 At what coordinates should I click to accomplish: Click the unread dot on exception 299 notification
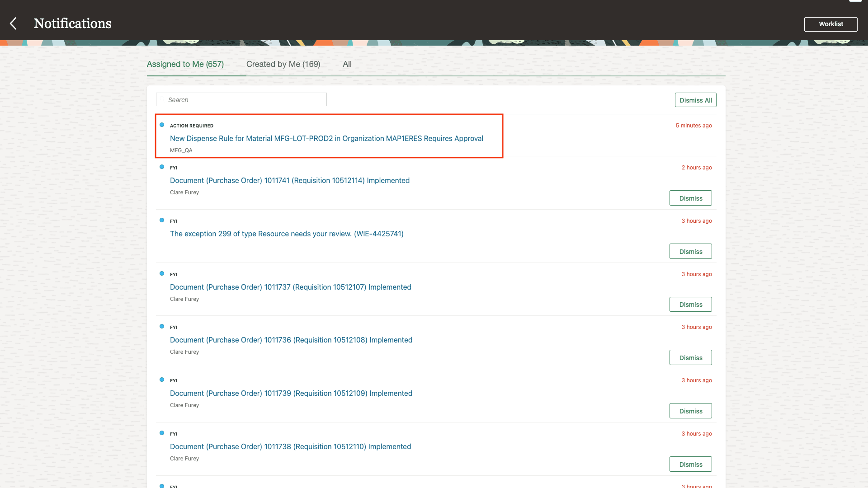(x=162, y=220)
